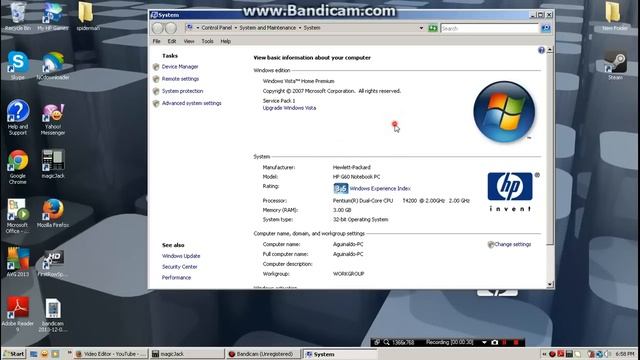Open Security Center under See also
The image size is (640, 360).
[180, 267]
